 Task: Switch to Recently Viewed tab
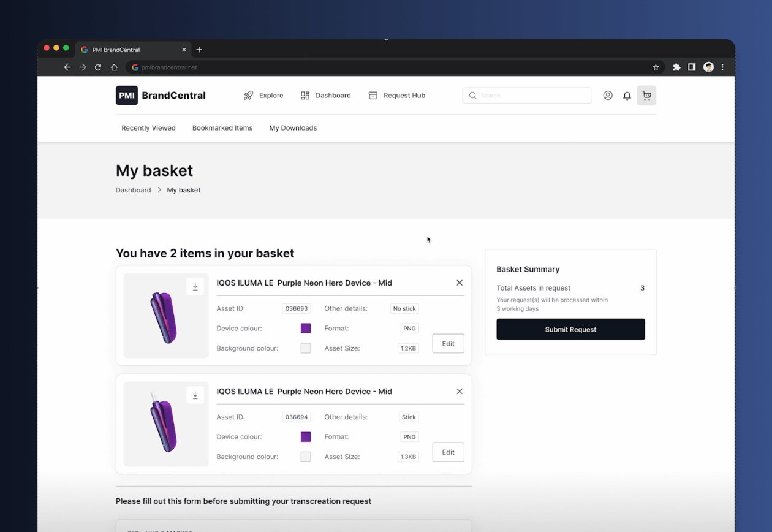coord(148,128)
